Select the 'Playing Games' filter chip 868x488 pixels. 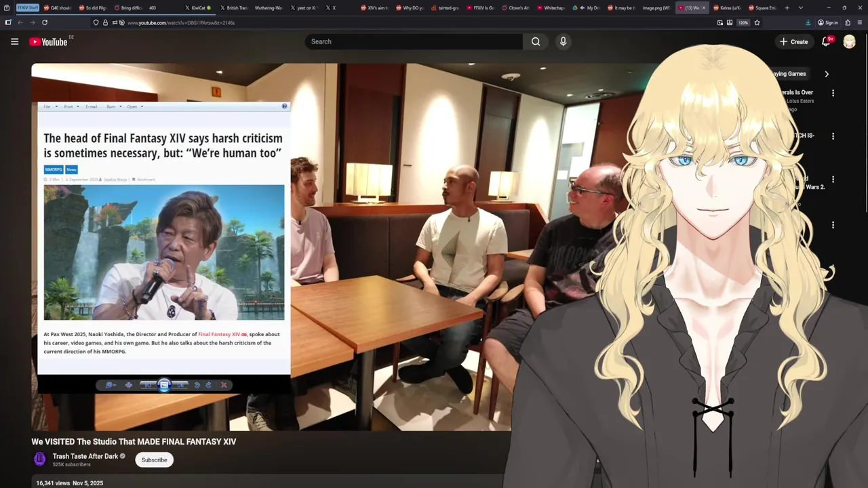(x=789, y=74)
